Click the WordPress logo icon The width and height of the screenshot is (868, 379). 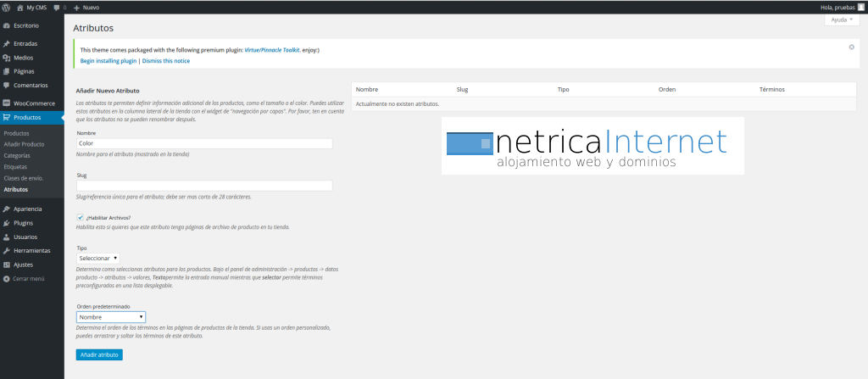point(7,7)
